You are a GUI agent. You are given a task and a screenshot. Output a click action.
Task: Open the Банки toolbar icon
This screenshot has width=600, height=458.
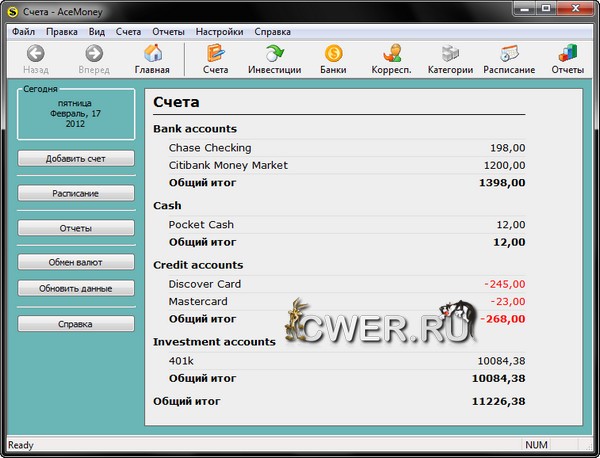click(334, 54)
